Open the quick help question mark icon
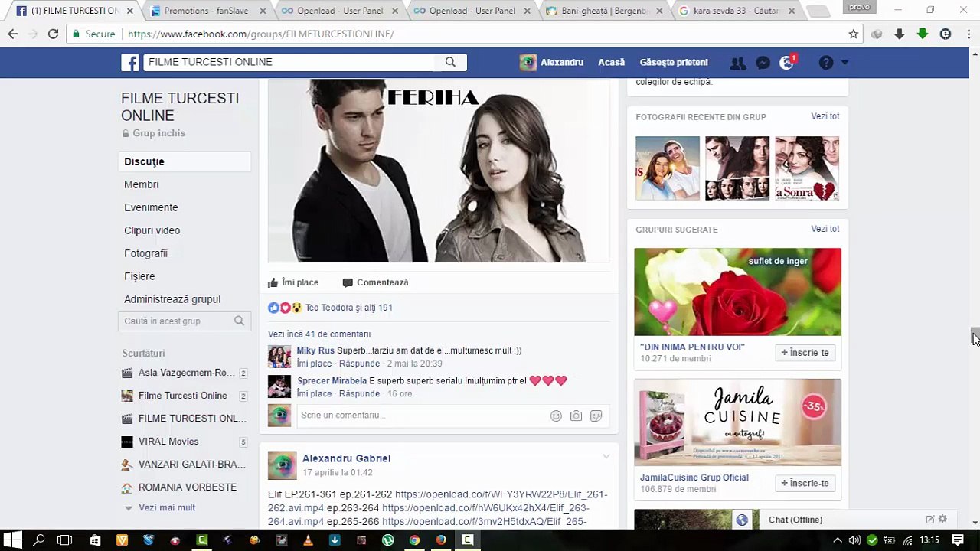980x551 pixels. pyautogui.click(x=825, y=63)
